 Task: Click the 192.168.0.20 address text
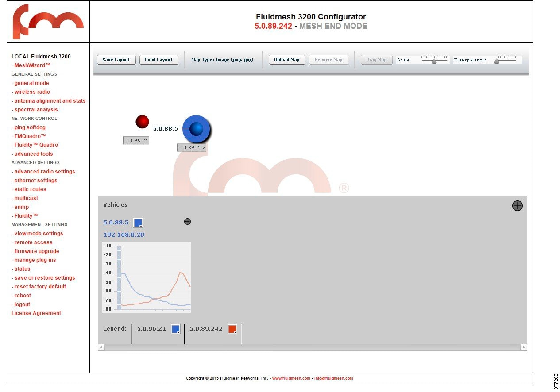124,235
